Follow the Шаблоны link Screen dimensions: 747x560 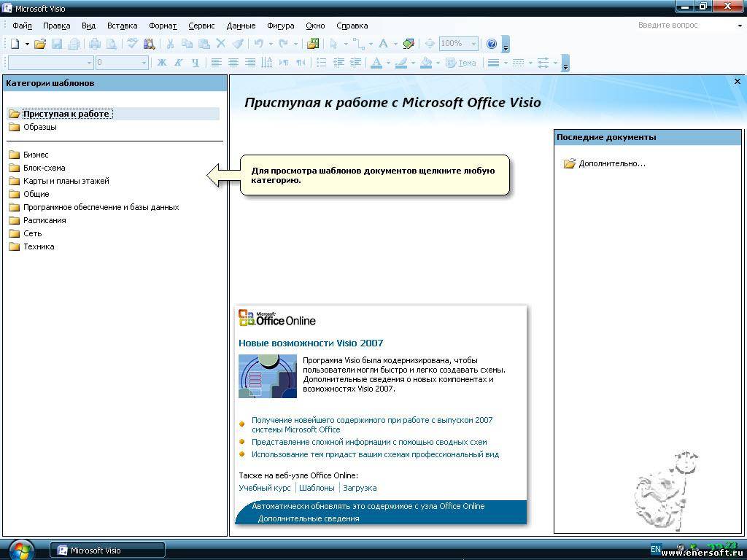[x=317, y=488]
